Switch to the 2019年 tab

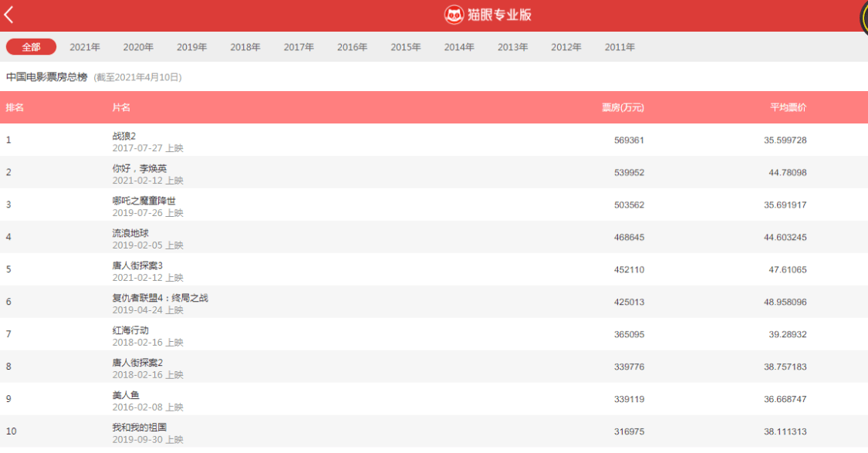coord(191,47)
